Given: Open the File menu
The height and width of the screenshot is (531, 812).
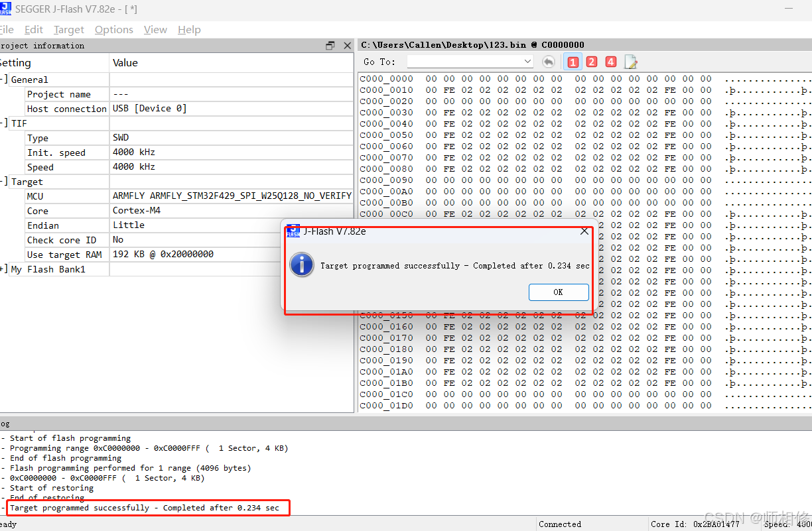Looking at the screenshot, I should (7, 30).
